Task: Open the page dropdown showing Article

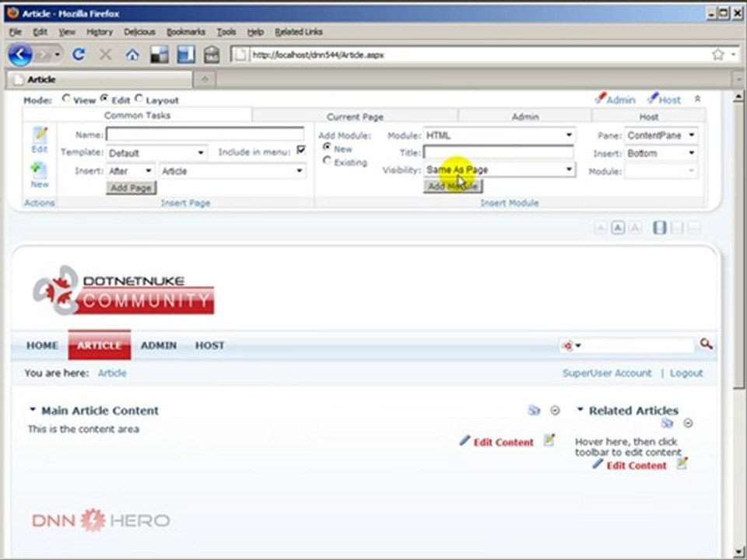Action: click(x=233, y=170)
